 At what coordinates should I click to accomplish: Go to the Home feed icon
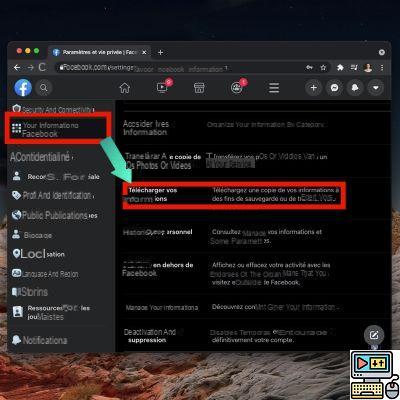125,88
